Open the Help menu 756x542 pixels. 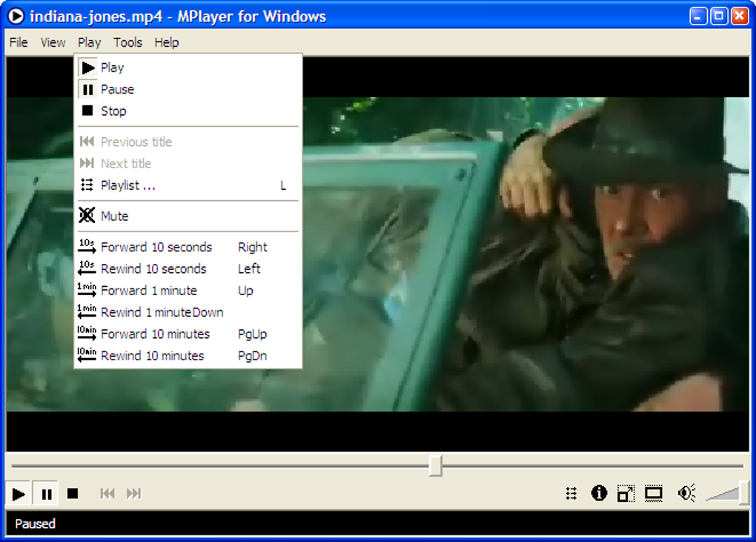pos(166,42)
